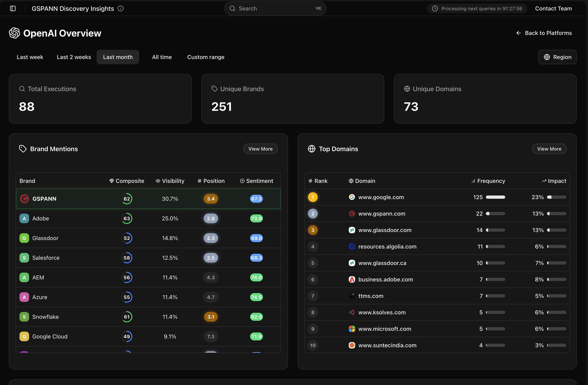
Task: Click rank 1 gold badge
Action: (x=313, y=197)
